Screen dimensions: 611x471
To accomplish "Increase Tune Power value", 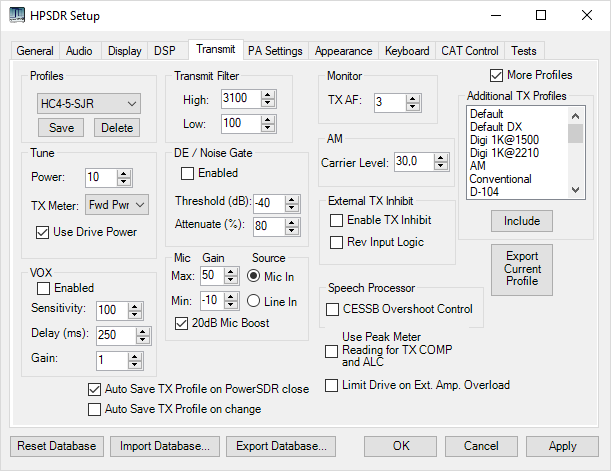I will point(124,173).
